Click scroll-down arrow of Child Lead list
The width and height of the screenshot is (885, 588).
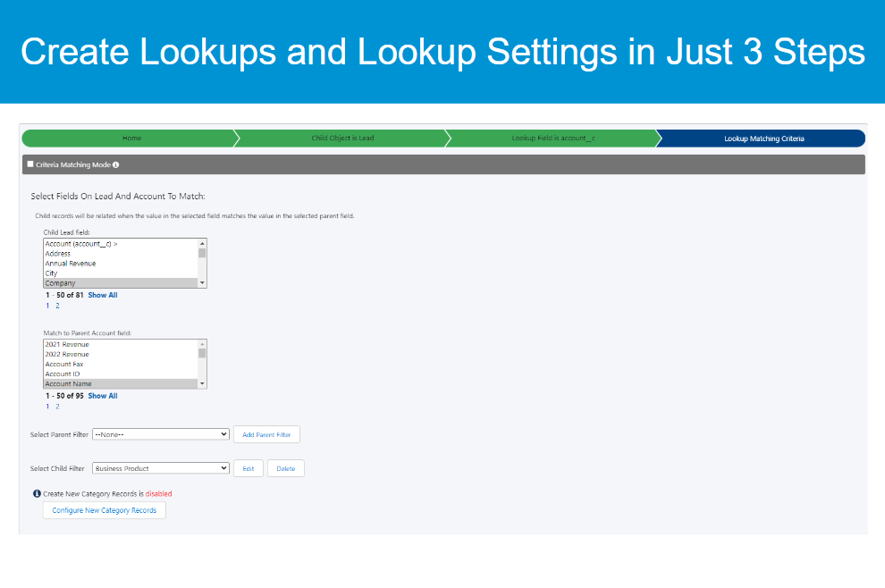tap(202, 282)
